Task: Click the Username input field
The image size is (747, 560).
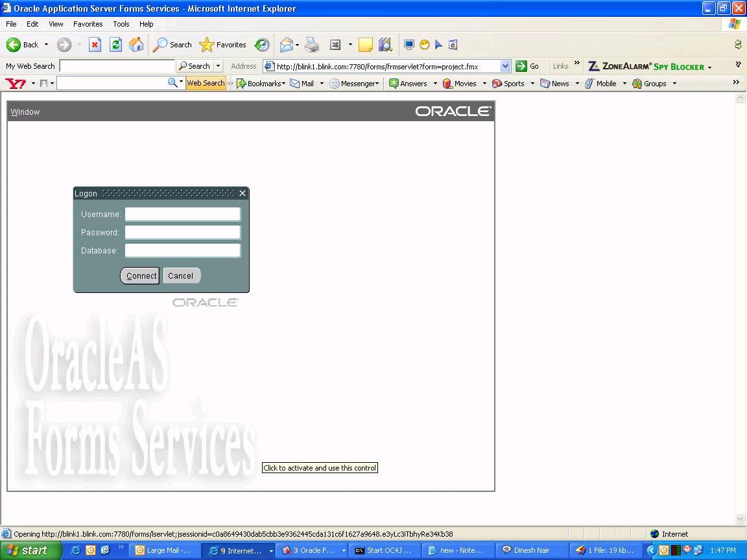Action: 182,214
